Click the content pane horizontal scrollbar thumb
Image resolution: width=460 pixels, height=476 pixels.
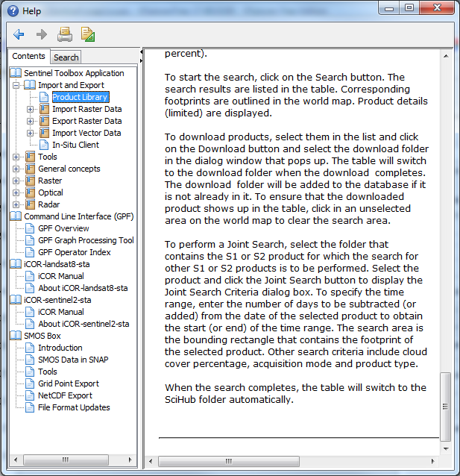point(229,461)
